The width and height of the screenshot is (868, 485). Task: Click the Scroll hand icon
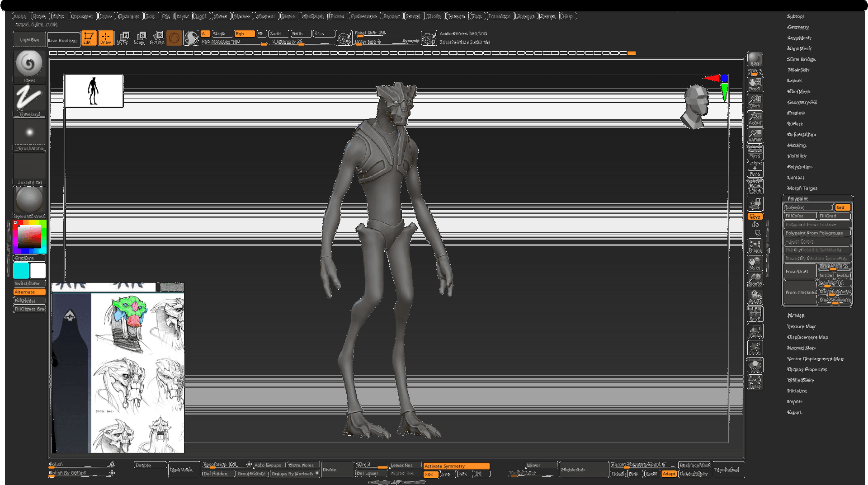point(755,84)
